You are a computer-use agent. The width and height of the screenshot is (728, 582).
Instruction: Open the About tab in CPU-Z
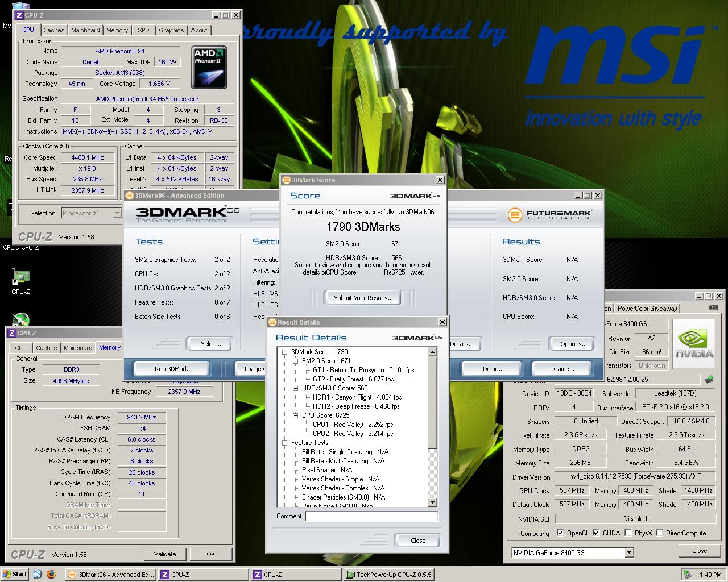tap(199, 30)
